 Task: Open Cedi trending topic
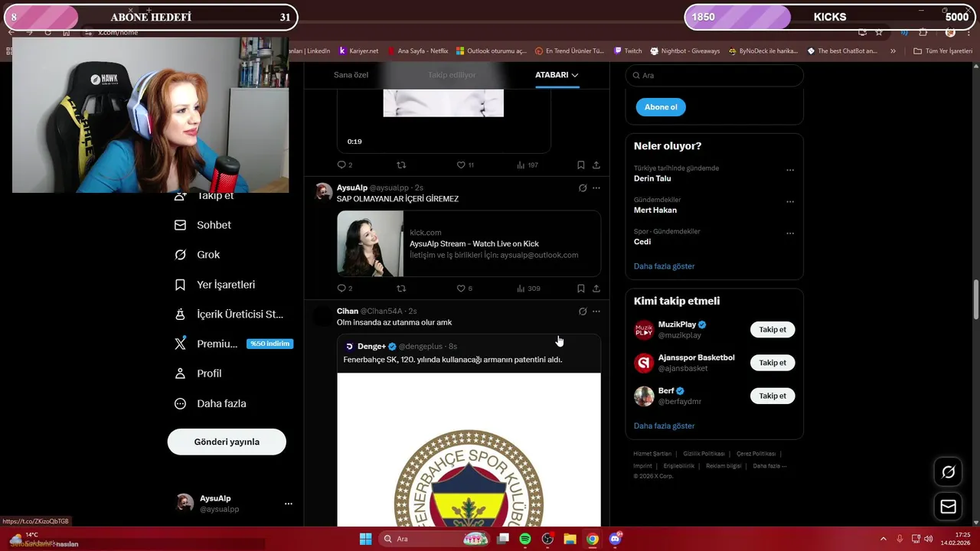(x=642, y=242)
